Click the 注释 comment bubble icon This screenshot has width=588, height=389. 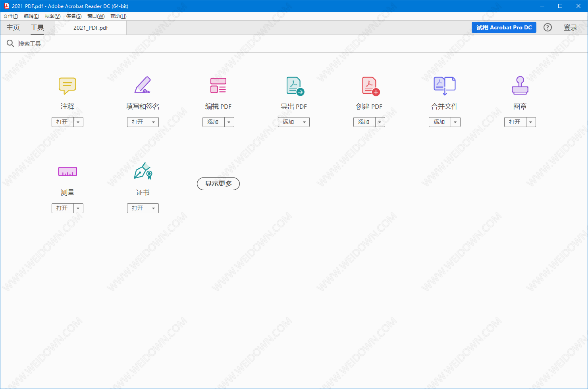[67, 86]
